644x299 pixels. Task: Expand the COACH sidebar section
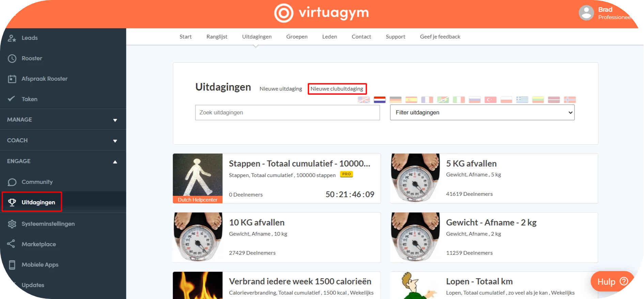pyautogui.click(x=63, y=140)
